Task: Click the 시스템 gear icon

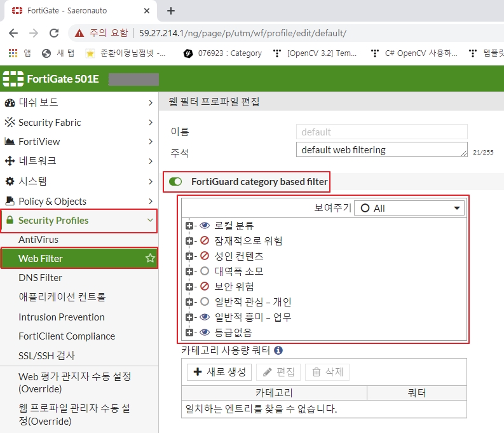Action: (x=10, y=181)
